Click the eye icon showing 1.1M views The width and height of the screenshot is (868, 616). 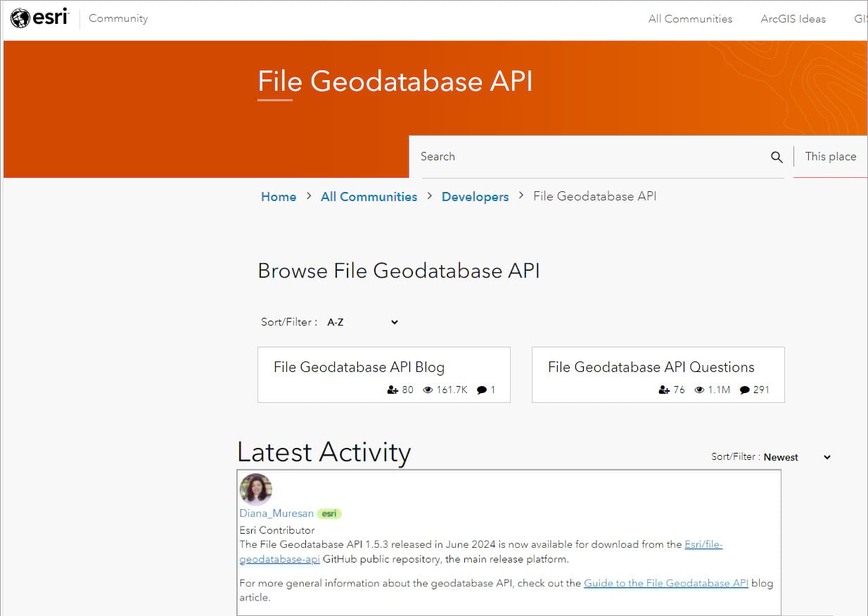(x=699, y=390)
